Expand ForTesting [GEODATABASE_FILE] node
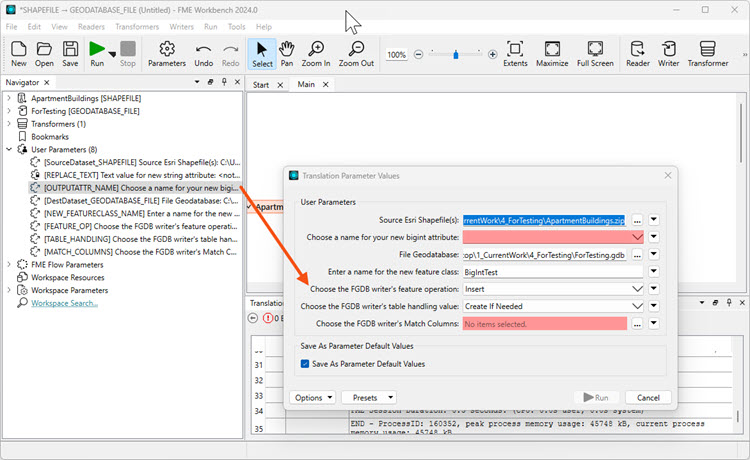750x460 pixels. click(x=9, y=111)
